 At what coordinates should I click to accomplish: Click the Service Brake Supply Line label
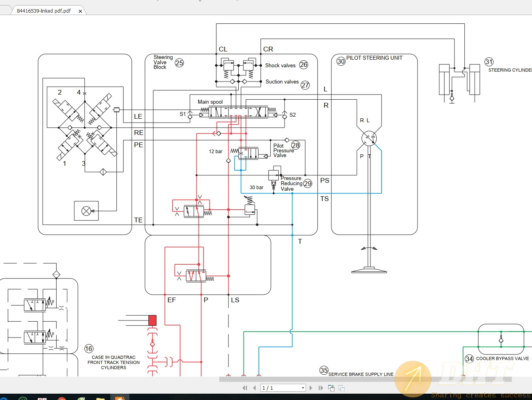pos(361,374)
